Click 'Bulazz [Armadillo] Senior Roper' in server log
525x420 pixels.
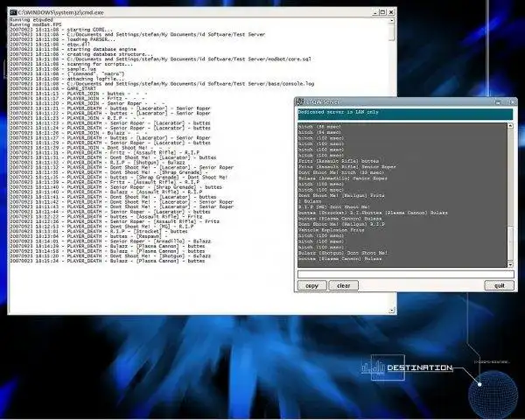click(x=342, y=178)
